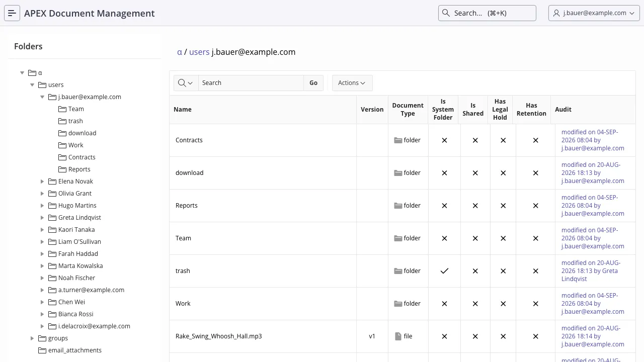The height and width of the screenshot is (362, 644).
Task: Click the user avatar icon for j.bauer@example.com
Action: coord(556,13)
